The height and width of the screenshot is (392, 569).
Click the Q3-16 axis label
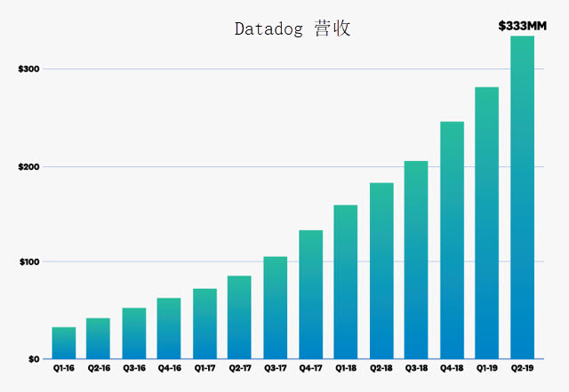coord(134,368)
